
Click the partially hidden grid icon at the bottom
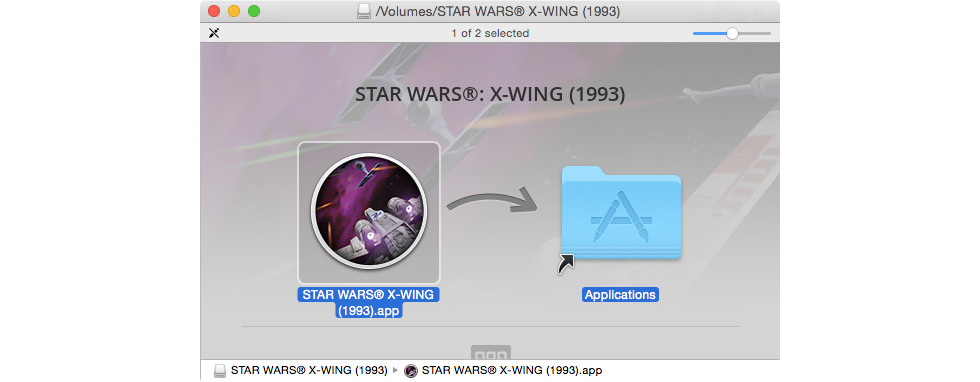pos(490,352)
